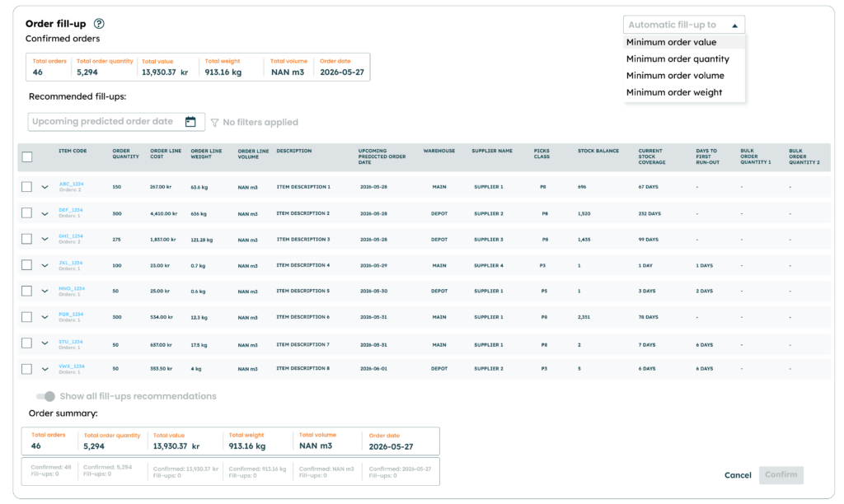Sort by Picks Class column header
Viewport: 844px width, 504px height.
[542, 154]
